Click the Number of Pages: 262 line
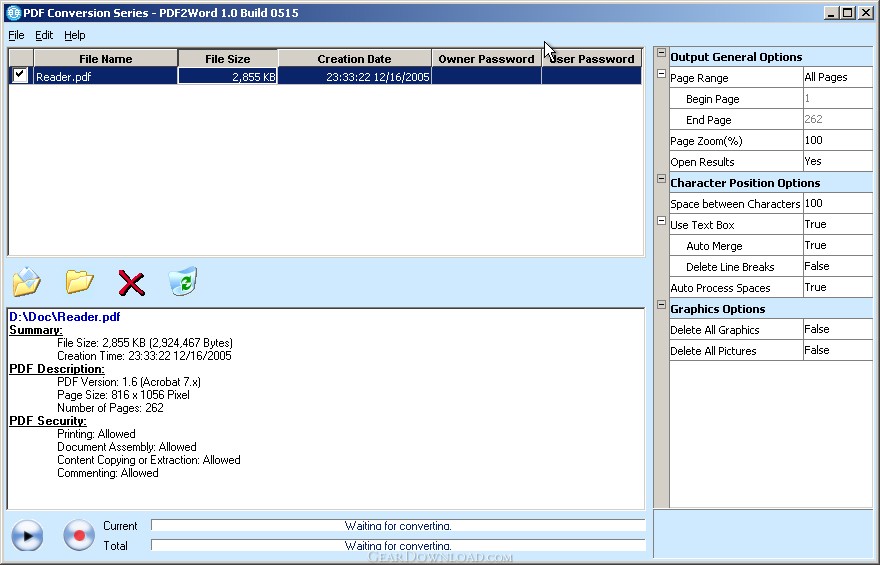Viewport: 880px width, 565px height. (110, 408)
